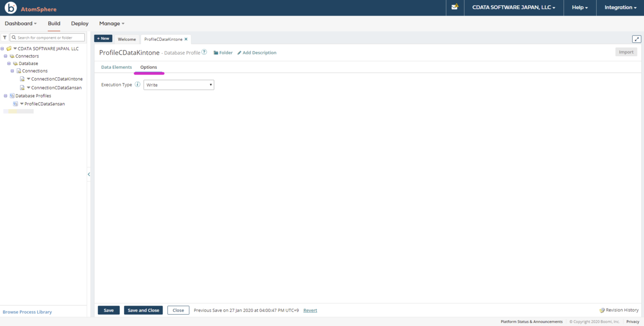Open help icon next to Database Profile
Screen dimensions: 644x326
204,52
